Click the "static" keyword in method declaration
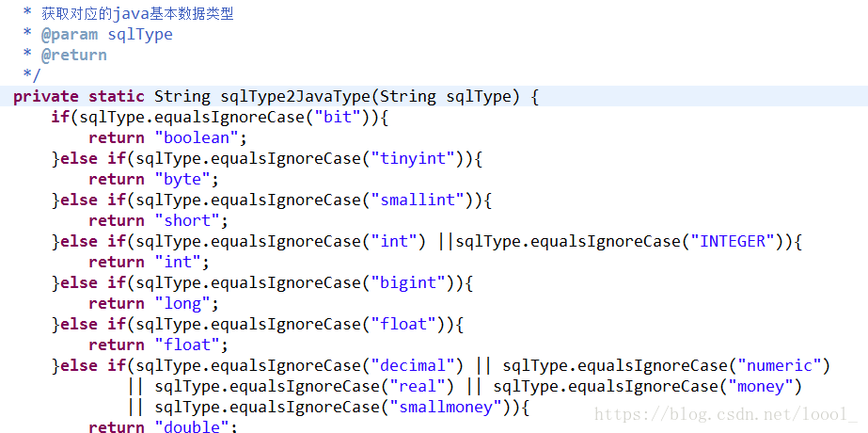The width and height of the screenshot is (868, 433). click(x=117, y=96)
